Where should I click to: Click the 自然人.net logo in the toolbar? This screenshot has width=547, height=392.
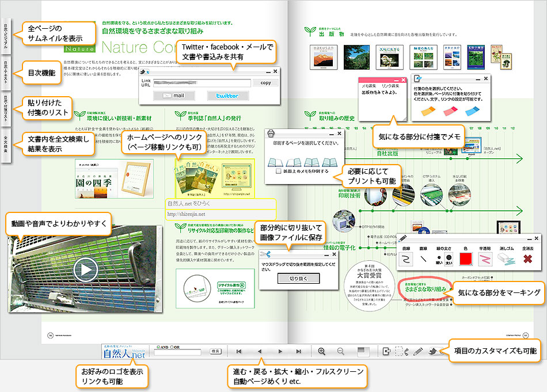(x=124, y=352)
